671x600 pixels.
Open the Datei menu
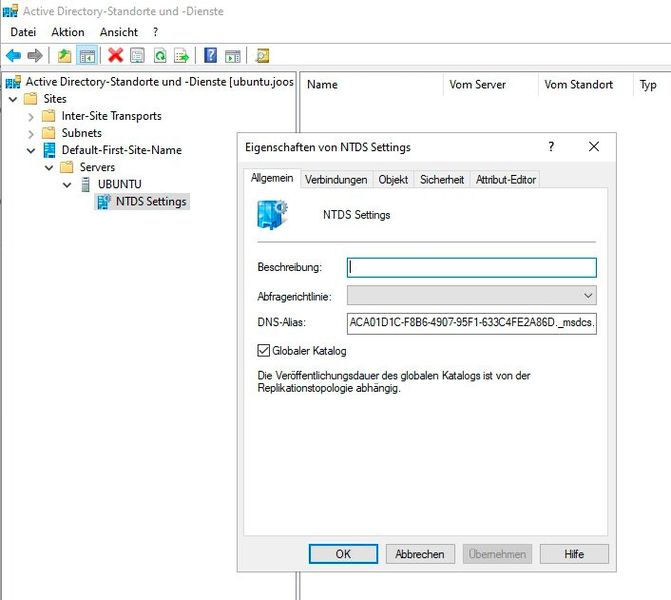coord(23,32)
